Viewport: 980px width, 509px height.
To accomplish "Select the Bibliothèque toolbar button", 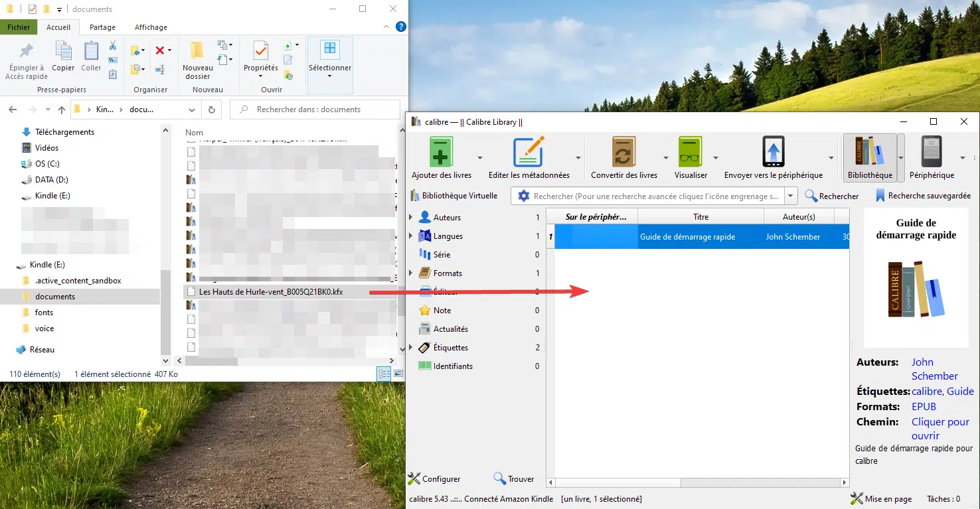I will pyautogui.click(x=870, y=158).
